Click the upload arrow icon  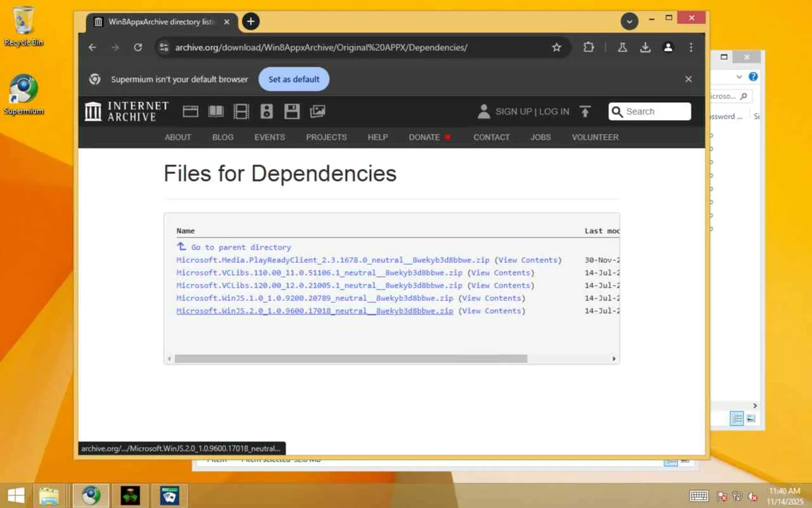coord(585,112)
